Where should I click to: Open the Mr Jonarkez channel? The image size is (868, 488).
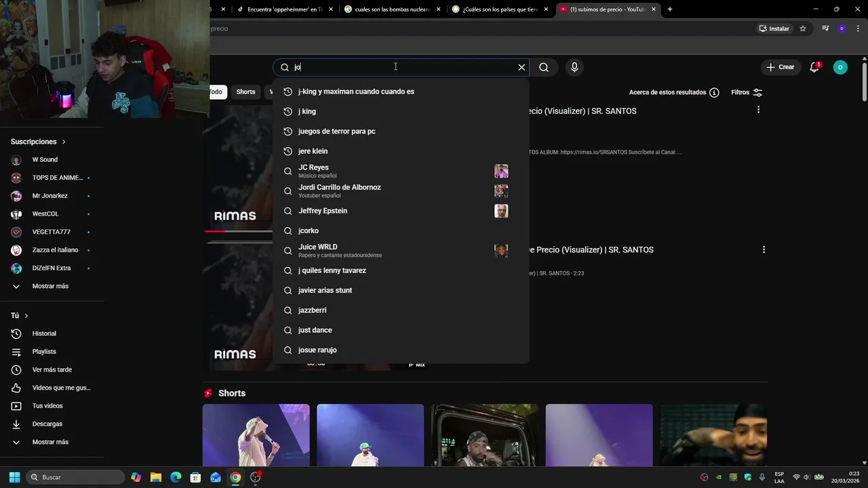[x=52, y=196]
